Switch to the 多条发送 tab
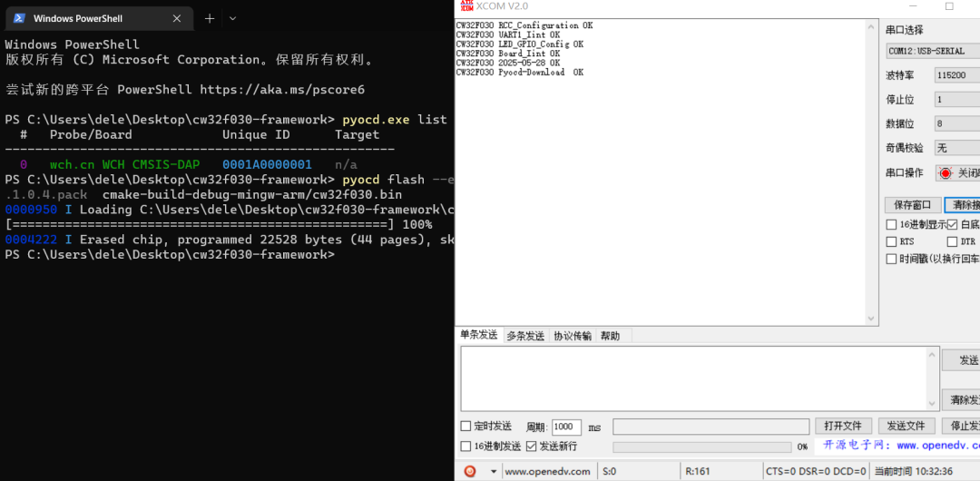Viewport: 980px width, 481px height. [525, 336]
